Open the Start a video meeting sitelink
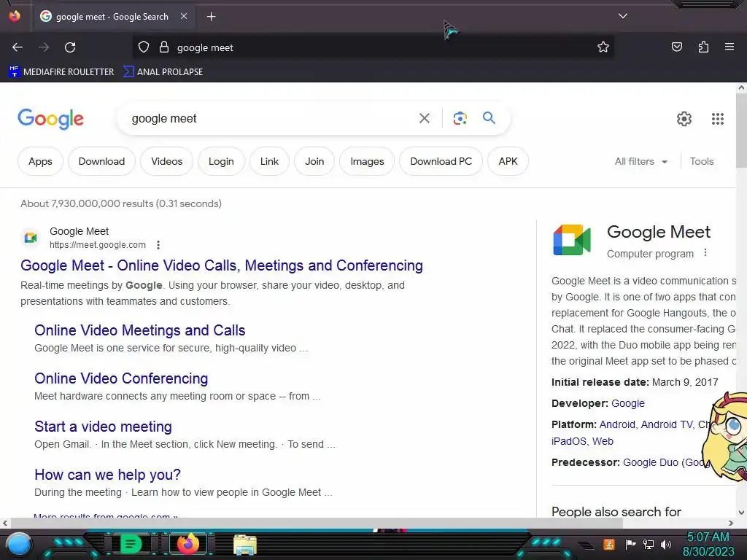 click(x=103, y=426)
